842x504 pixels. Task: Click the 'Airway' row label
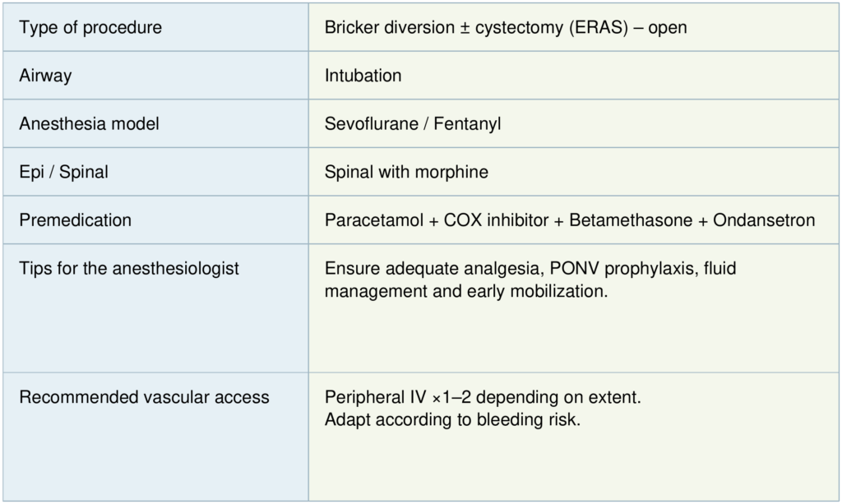tap(45, 76)
